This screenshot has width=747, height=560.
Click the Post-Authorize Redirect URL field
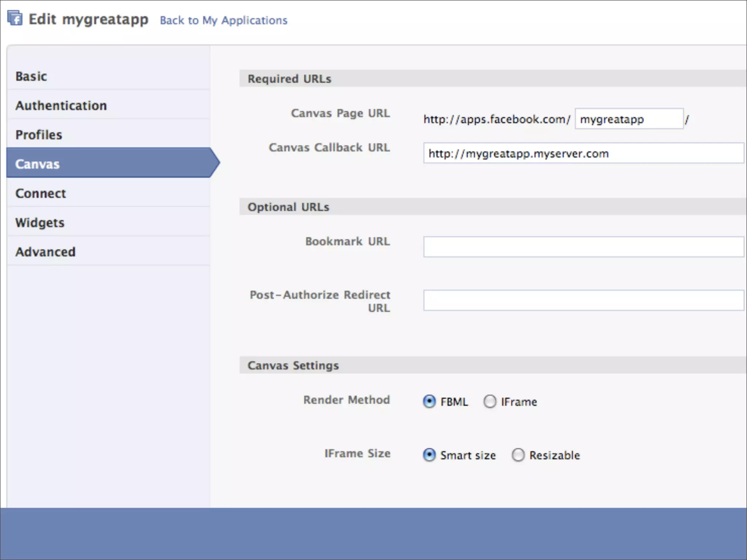(x=583, y=300)
